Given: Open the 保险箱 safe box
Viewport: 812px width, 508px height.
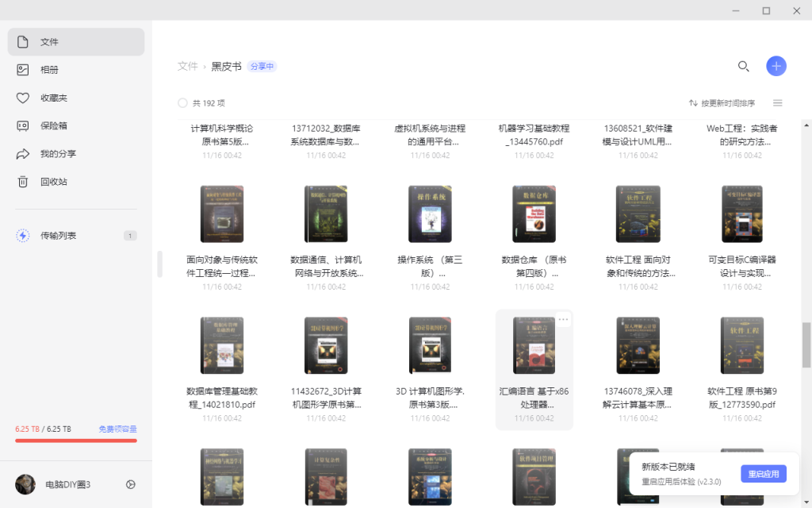Looking at the screenshot, I should coord(75,125).
